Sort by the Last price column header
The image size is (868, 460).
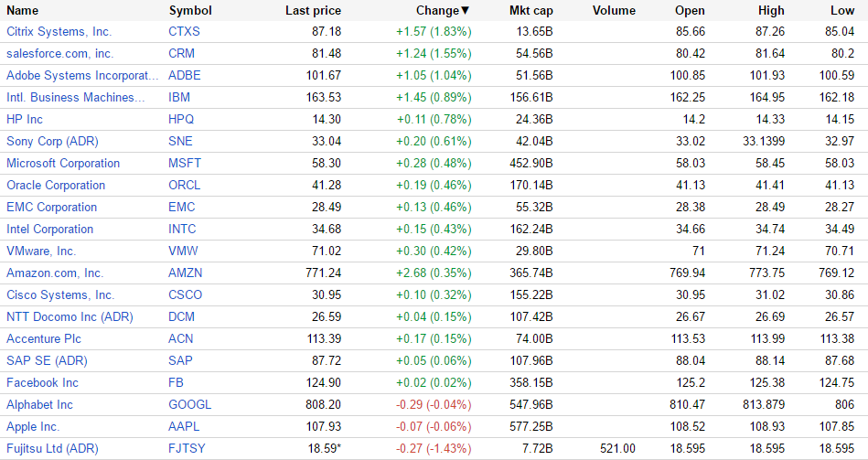313,11
